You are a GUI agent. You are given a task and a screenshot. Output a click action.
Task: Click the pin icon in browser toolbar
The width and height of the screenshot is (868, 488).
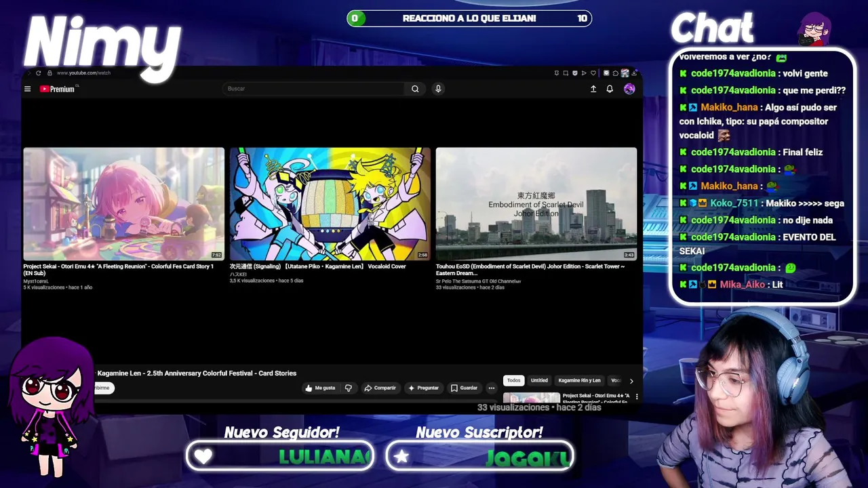tap(557, 73)
